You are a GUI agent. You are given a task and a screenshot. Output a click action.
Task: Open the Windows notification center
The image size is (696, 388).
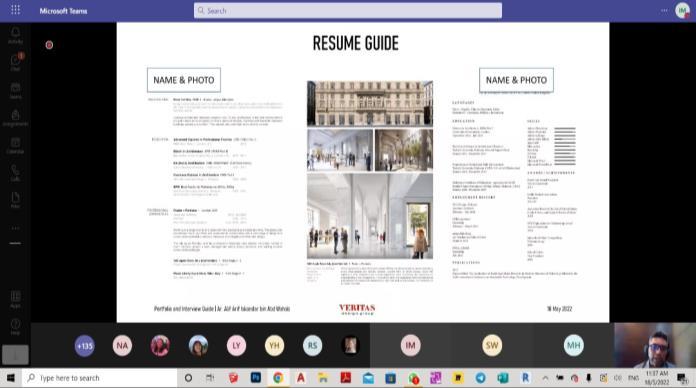[x=682, y=378]
